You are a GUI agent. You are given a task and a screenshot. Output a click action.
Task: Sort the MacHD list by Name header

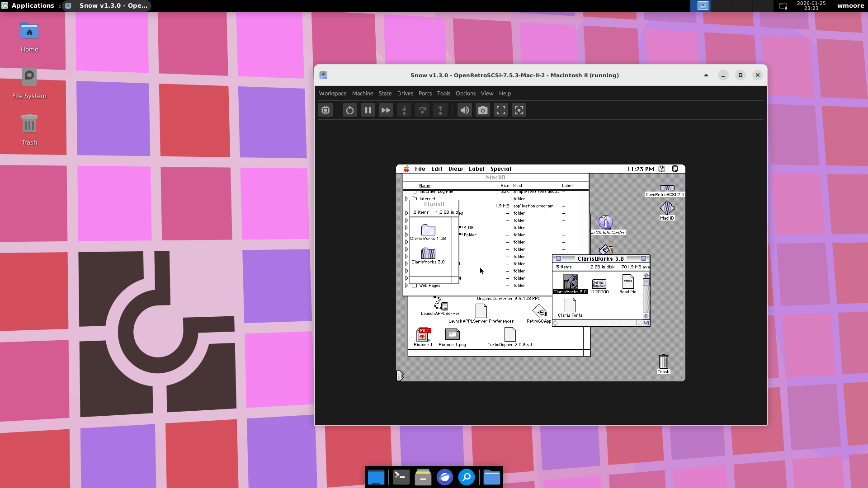tap(425, 186)
